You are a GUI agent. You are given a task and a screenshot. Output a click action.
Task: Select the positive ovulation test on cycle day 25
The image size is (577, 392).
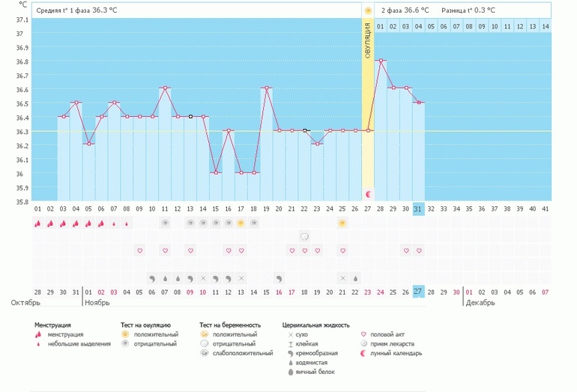(x=342, y=223)
